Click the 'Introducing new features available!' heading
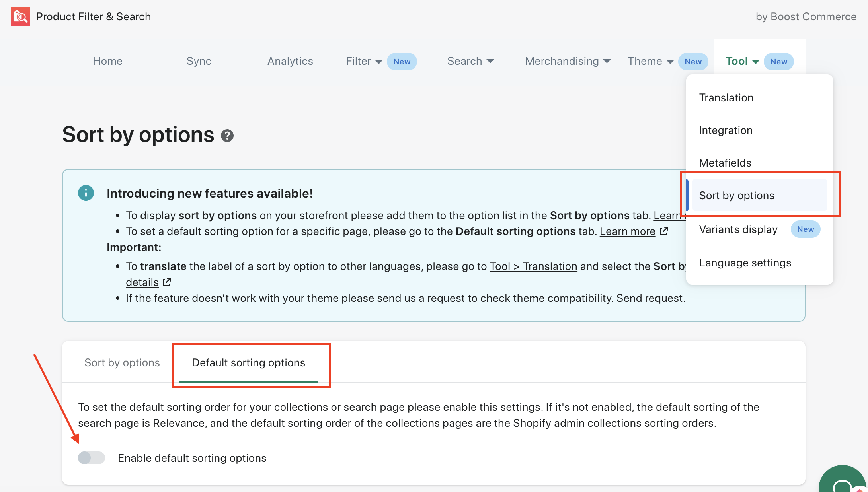Screen dimensions: 868x492 click(210, 193)
